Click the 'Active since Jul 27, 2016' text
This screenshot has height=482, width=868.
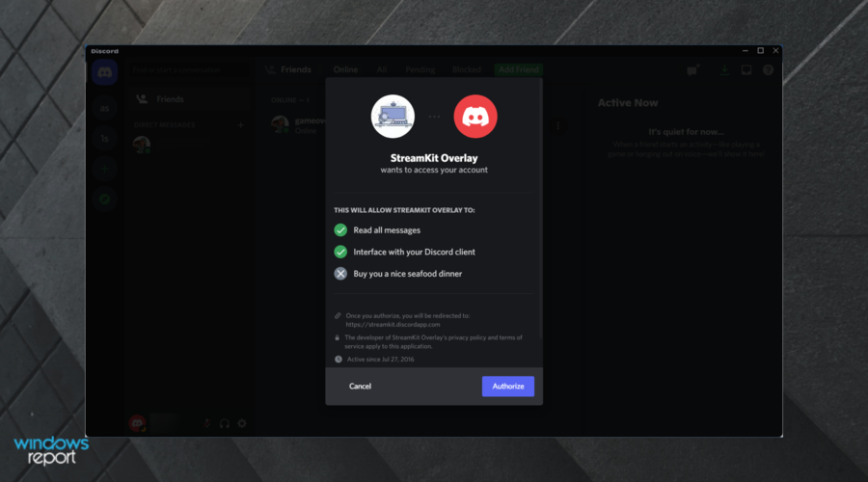coord(380,360)
